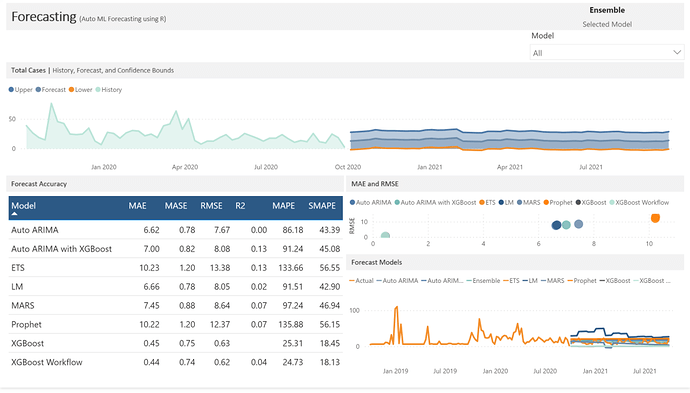The image size is (690, 393).
Task: Click XGBoost Workflow SMAPE value 18.13
Action: (330, 363)
